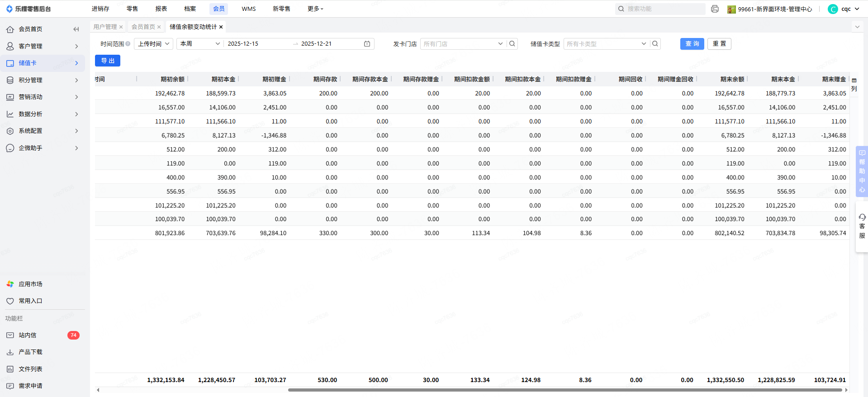The image size is (868, 397).
Task: Open 站内信 mail icon
Action: [x=10, y=335]
